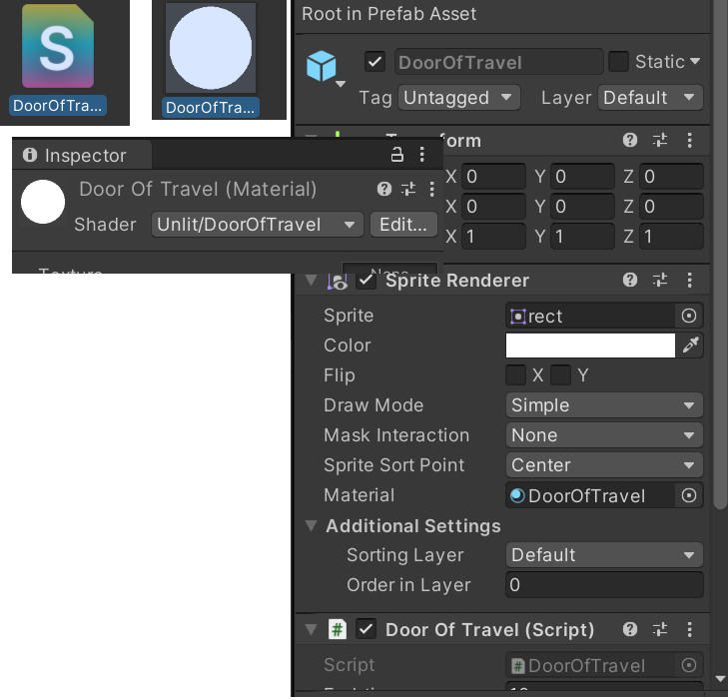The image size is (728, 700).
Task: Open the Mask Interaction dropdown
Action: [604, 435]
